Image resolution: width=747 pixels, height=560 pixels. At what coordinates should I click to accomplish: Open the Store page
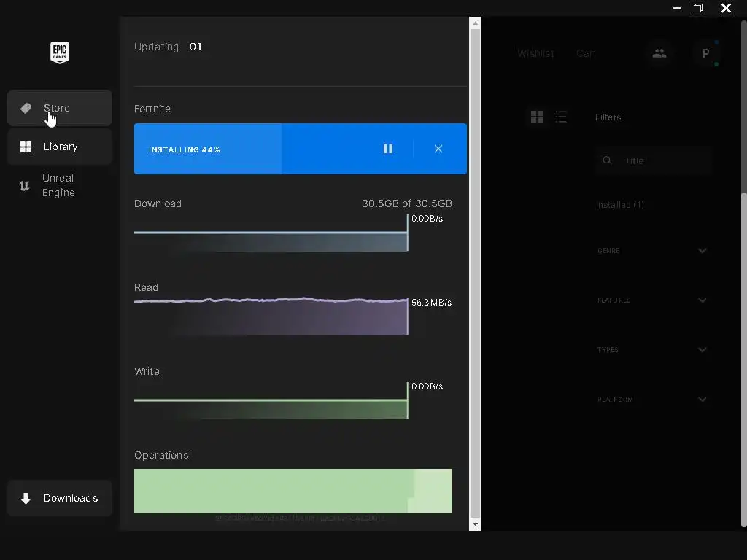[x=60, y=108]
